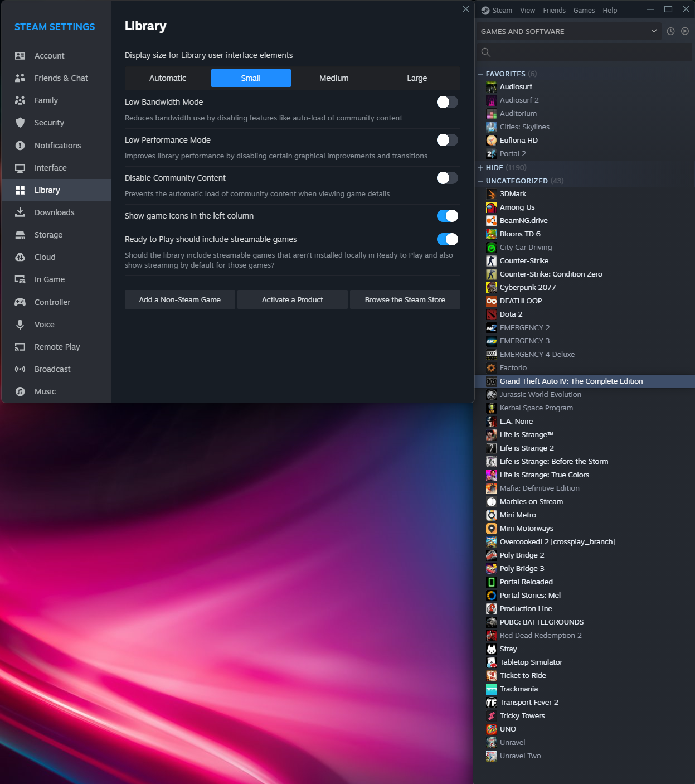Select Automatic display size option
695x784 pixels.
click(168, 78)
